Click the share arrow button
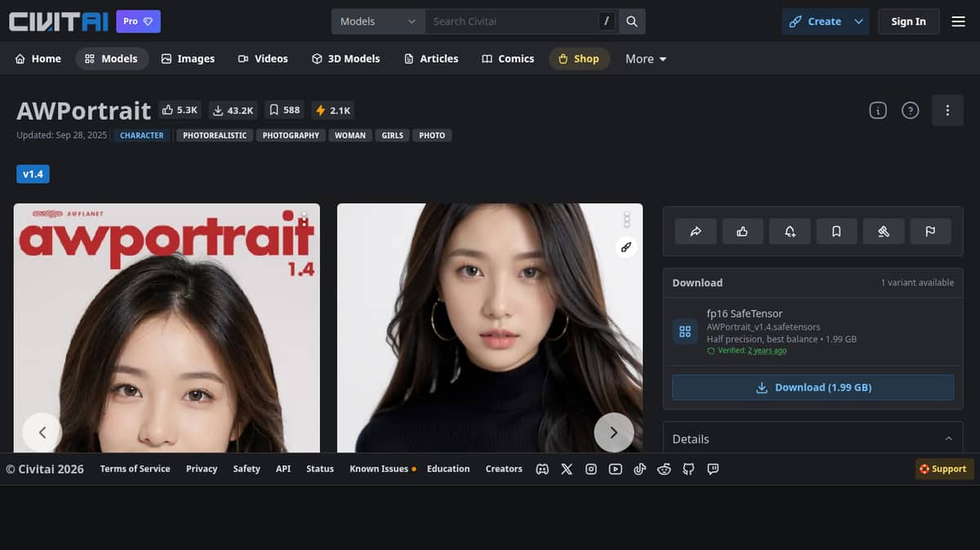The height and width of the screenshot is (550, 980). [x=696, y=232]
